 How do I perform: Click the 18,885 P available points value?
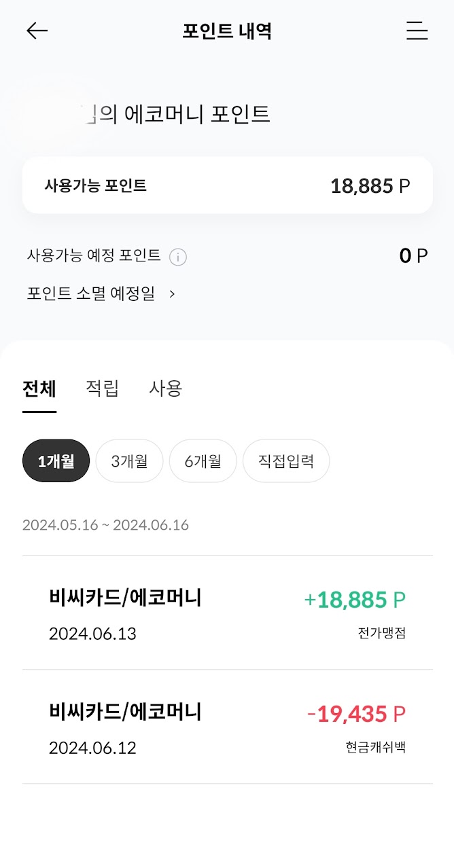point(370,185)
